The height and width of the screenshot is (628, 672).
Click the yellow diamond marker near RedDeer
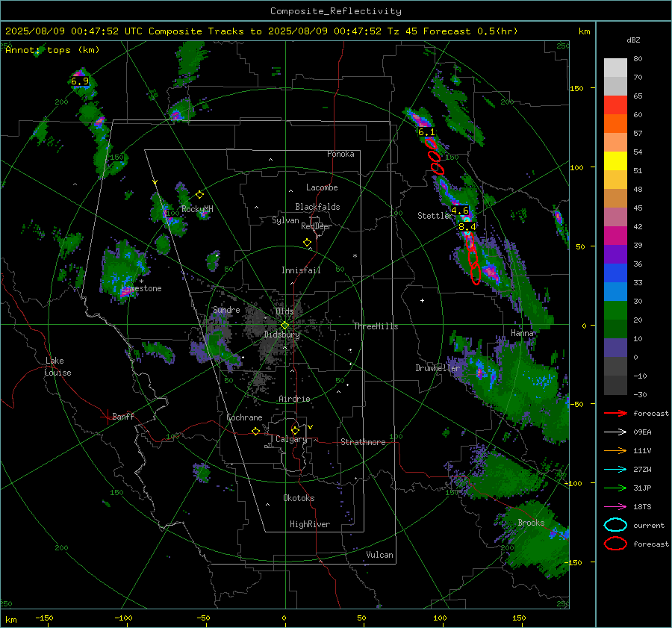point(307,243)
